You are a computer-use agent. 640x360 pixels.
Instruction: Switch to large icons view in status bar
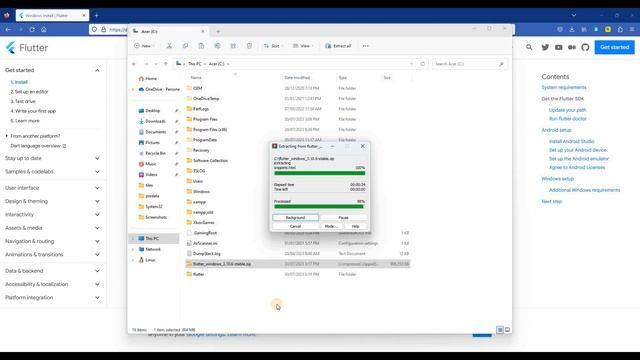(x=507, y=329)
